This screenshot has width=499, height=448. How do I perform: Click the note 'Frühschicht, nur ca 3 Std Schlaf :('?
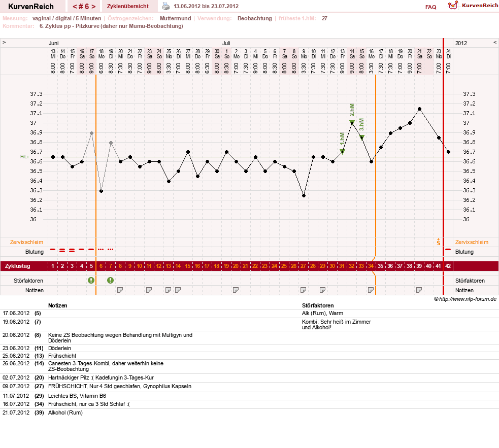point(89,404)
